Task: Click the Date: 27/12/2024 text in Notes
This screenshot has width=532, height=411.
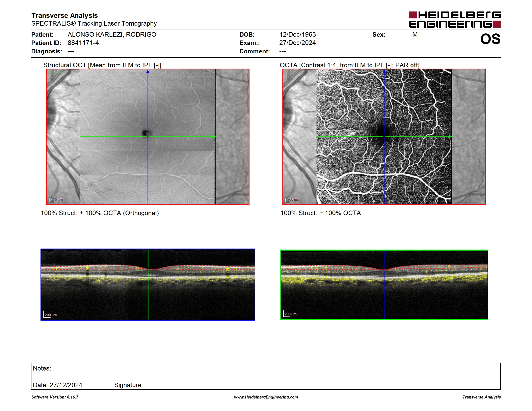Action: point(57,385)
